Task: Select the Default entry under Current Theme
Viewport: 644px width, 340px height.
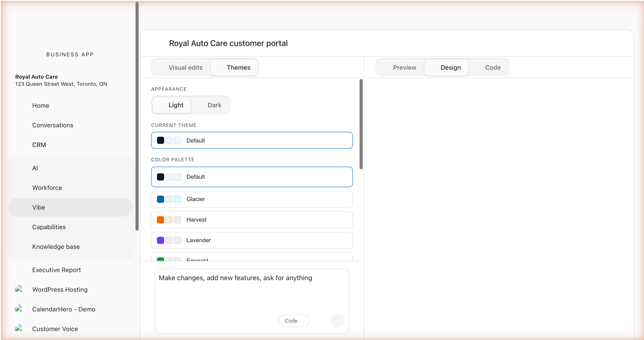Action: (x=252, y=140)
